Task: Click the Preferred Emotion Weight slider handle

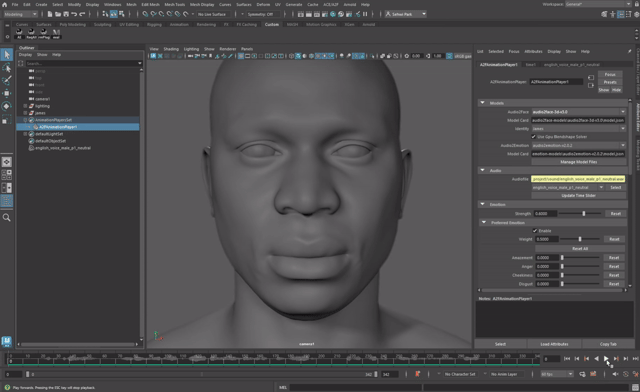Action: (x=580, y=239)
